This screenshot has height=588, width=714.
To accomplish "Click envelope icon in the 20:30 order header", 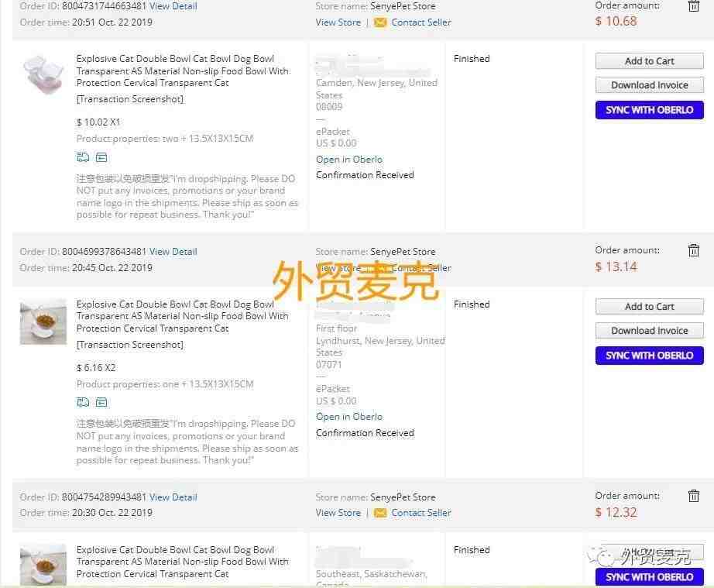I will point(379,514).
